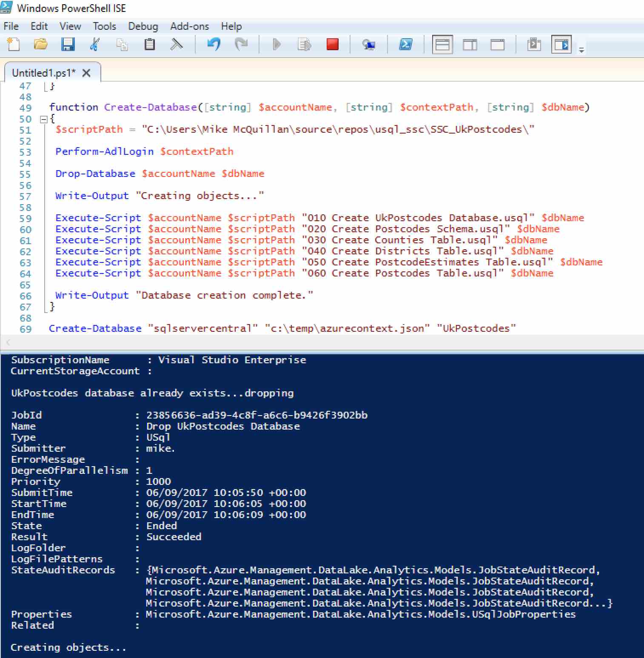Clear the console pane
The width and height of the screenshot is (644, 658).
coord(177,44)
